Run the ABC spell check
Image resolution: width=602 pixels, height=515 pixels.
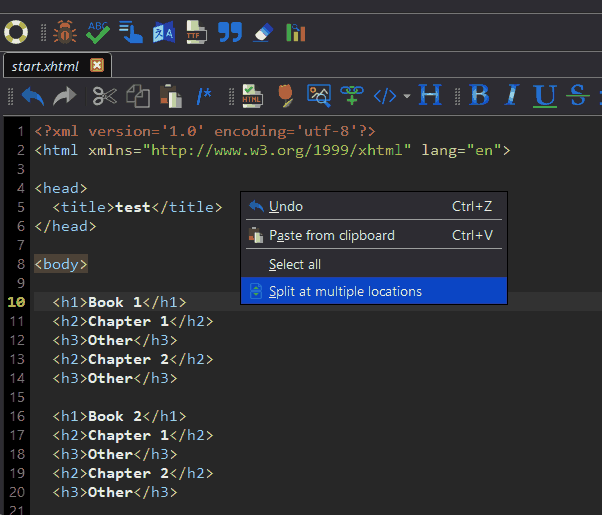pos(98,32)
